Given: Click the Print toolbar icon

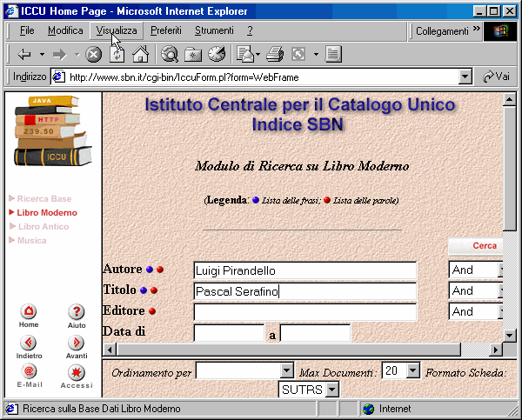Looking at the screenshot, I should (275, 54).
